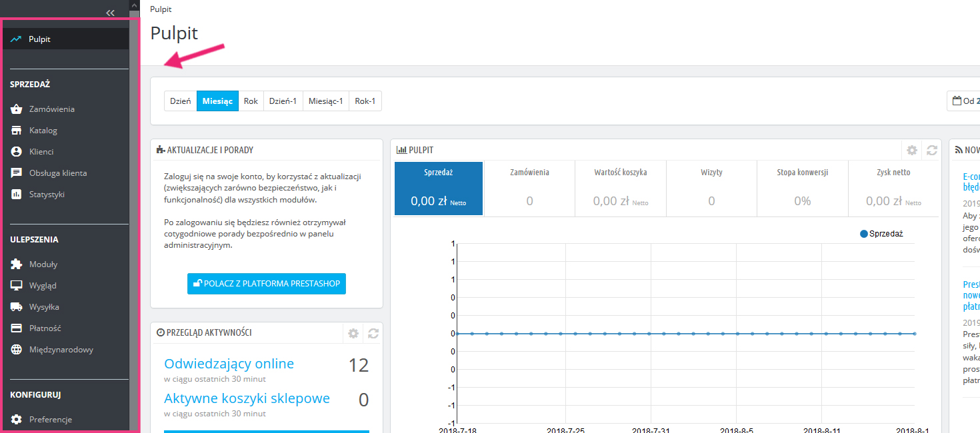Open Klienci person icon in sidebar
This screenshot has width=980, height=433.
(x=17, y=152)
